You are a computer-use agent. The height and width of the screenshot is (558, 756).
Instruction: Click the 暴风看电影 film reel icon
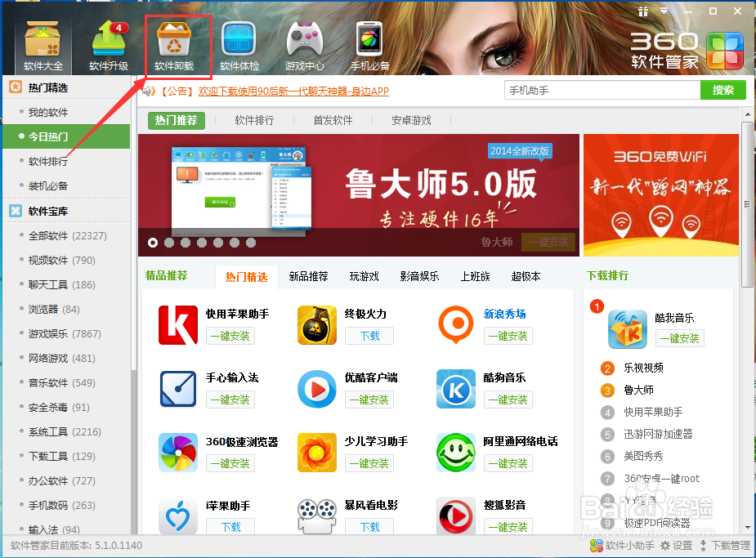317,516
